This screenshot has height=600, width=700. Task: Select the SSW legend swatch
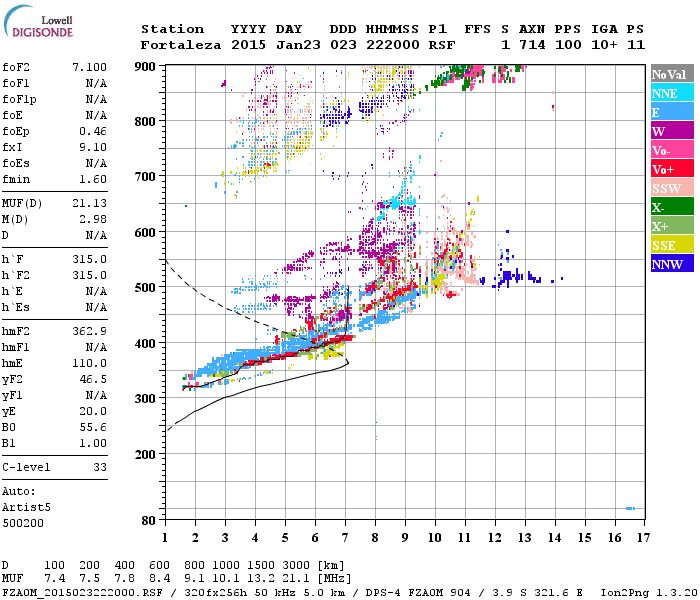point(672,188)
